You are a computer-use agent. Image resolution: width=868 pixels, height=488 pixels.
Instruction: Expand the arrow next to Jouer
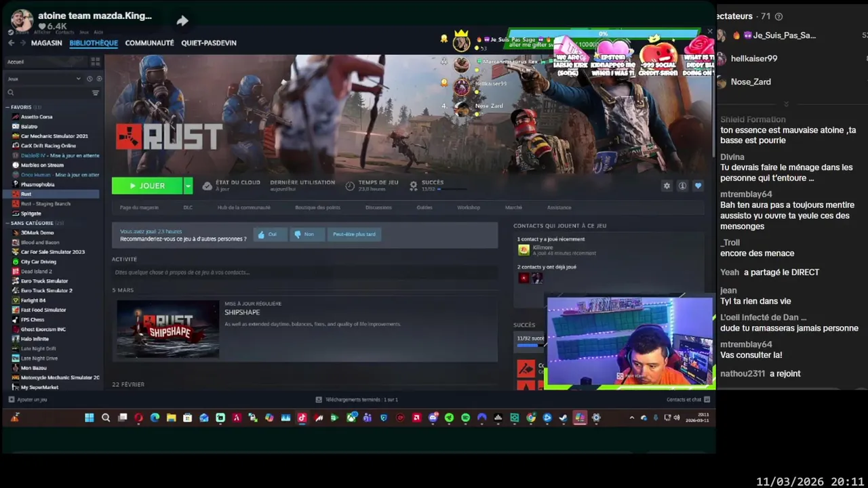[188, 186]
